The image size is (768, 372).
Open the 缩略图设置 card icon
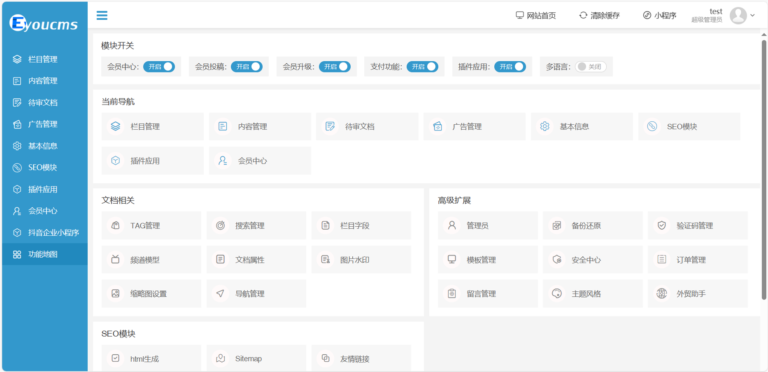click(x=115, y=294)
